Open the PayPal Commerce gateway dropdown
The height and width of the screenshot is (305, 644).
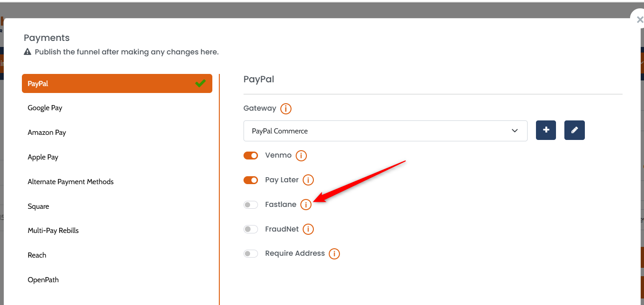pyautogui.click(x=385, y=131)
